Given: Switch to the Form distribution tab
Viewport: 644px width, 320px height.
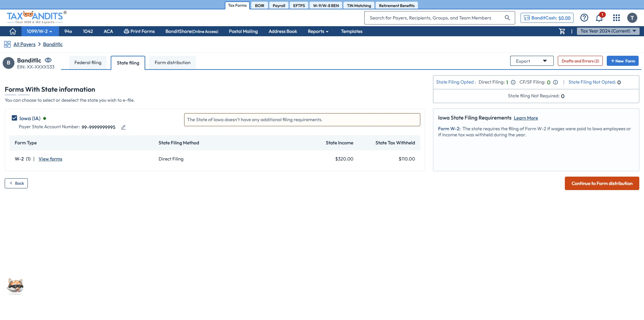Looking at the screenshot, I should 172,63.
